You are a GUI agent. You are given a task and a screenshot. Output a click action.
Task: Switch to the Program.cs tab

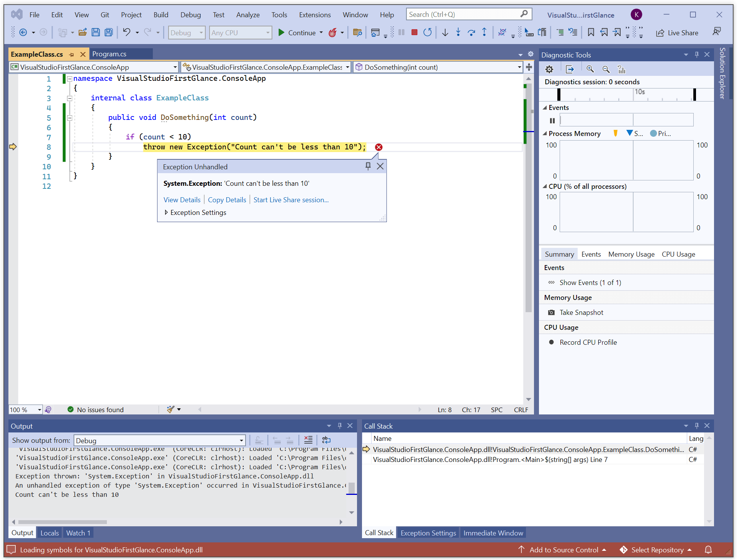tap(109, 54)
